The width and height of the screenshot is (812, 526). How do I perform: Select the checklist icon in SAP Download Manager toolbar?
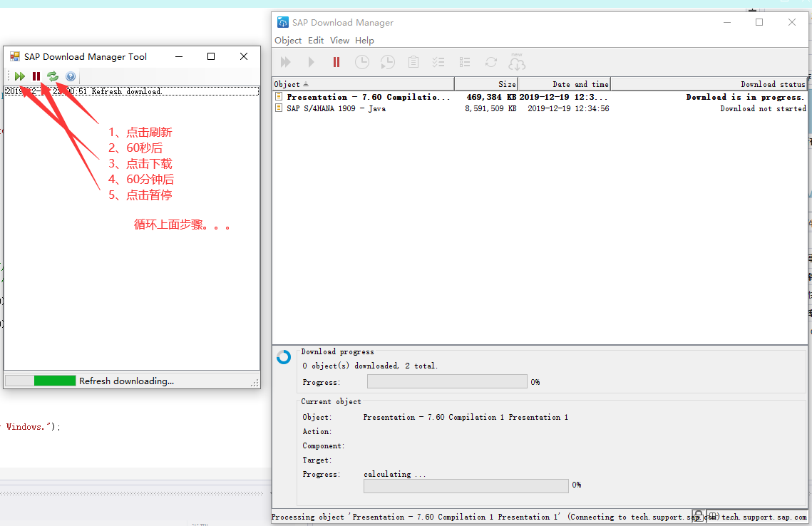[x=438, y=62]
